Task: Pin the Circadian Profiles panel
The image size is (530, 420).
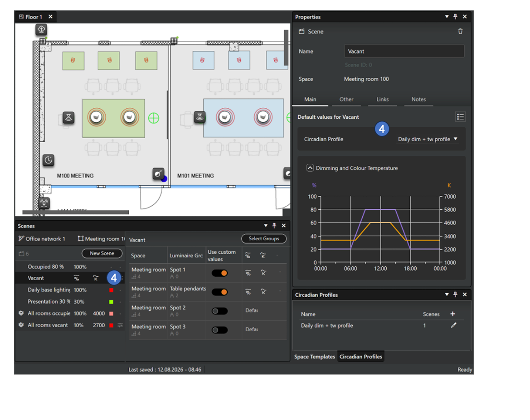Action: (455, 294)
